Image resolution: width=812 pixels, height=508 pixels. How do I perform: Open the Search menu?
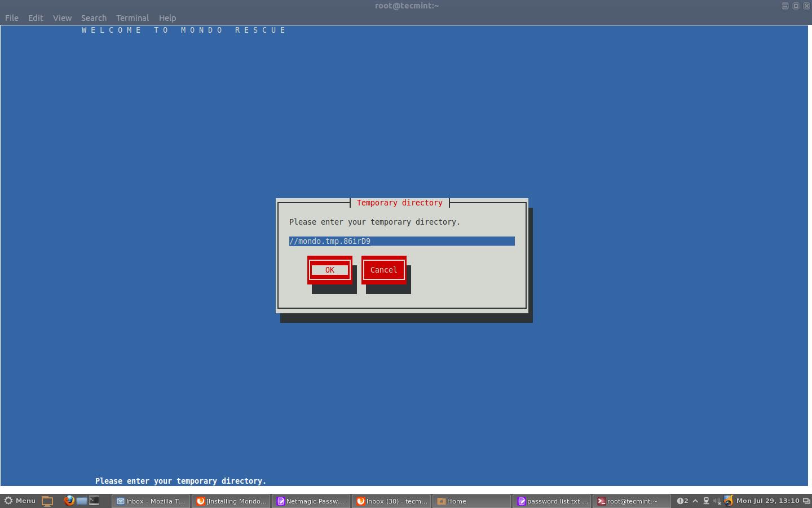click(x=94, y=18)
